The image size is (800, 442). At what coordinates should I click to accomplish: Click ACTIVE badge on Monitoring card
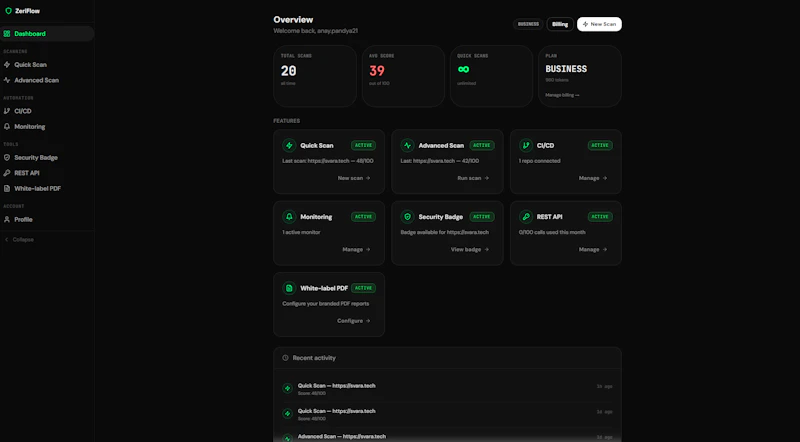tap(363, 217)
